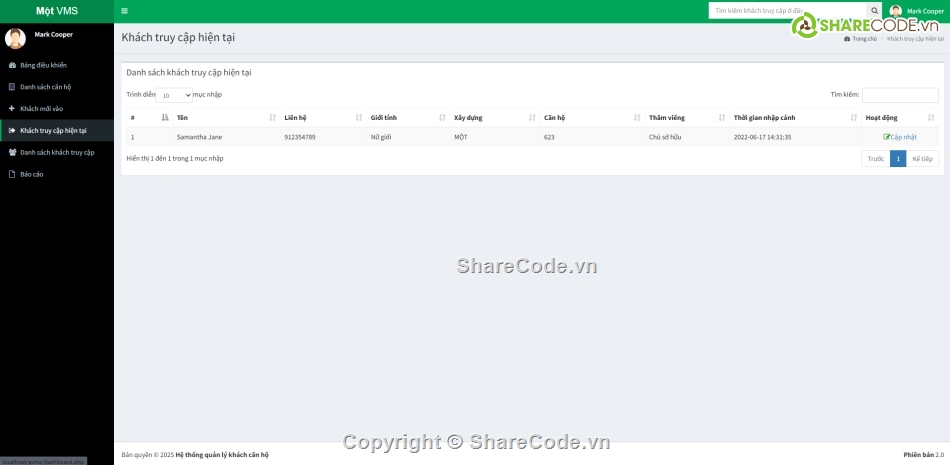Click Khách truy cập hiện tại page title

(x=178, y=38)
